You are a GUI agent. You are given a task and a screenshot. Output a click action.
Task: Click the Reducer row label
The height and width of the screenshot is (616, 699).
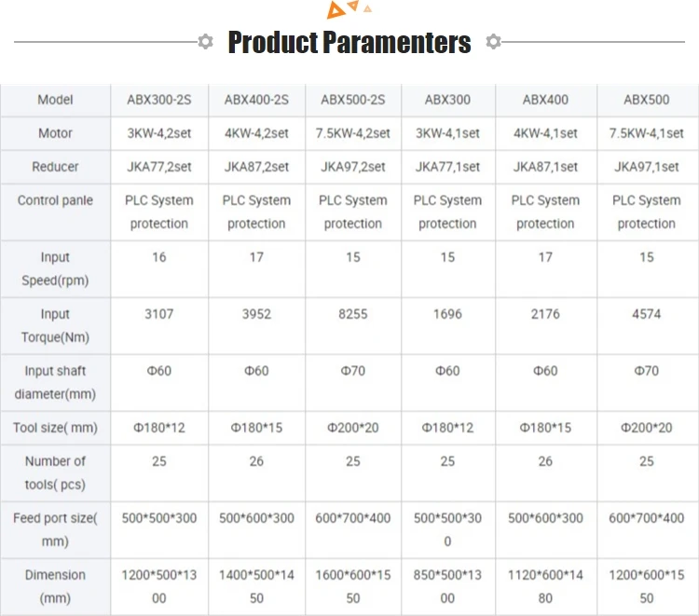tap(55, 167)
